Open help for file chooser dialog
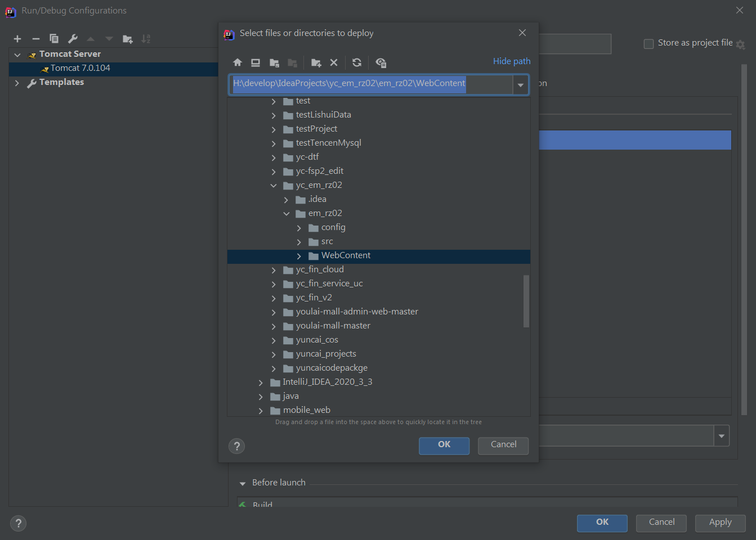 click(236, 446)
